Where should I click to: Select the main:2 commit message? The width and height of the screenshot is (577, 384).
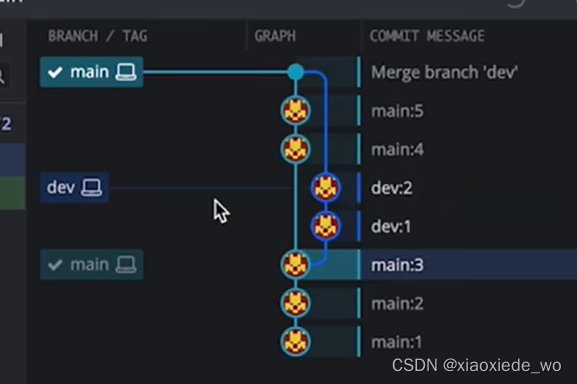[x=397, y=303]
